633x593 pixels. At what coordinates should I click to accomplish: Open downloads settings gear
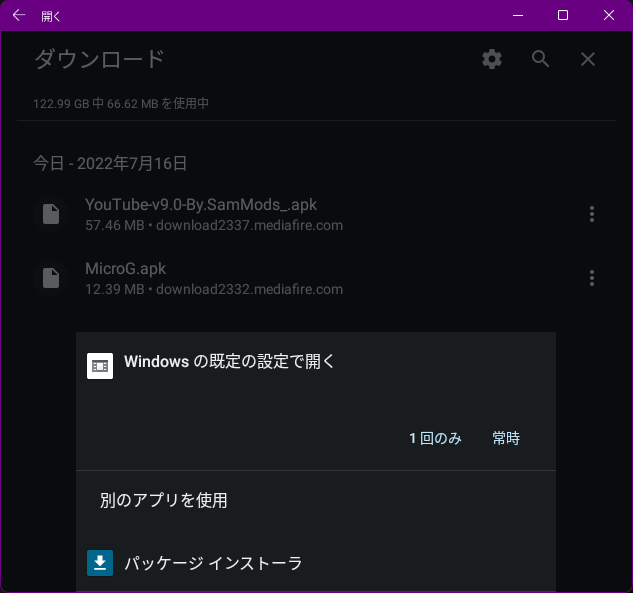pos(492,59)
